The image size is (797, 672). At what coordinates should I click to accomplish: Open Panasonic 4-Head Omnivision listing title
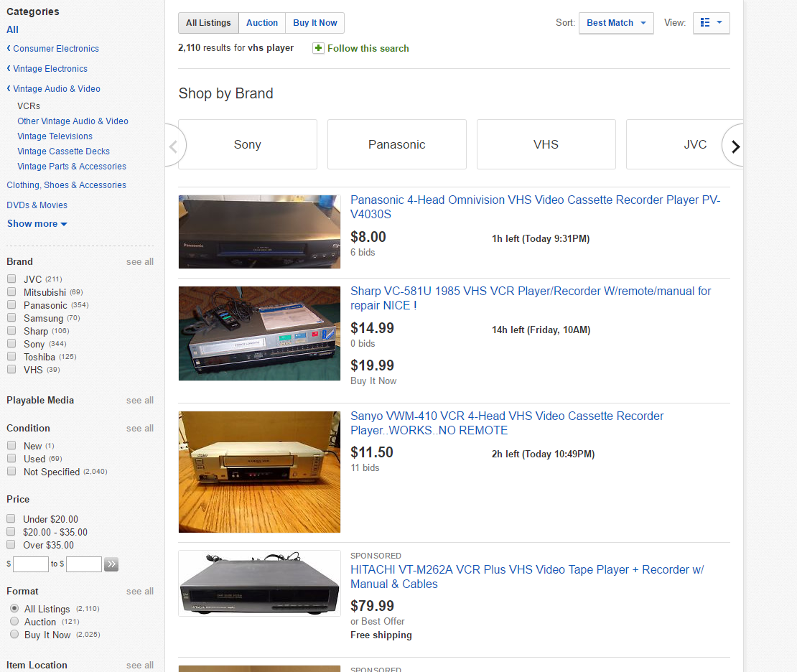535,207
